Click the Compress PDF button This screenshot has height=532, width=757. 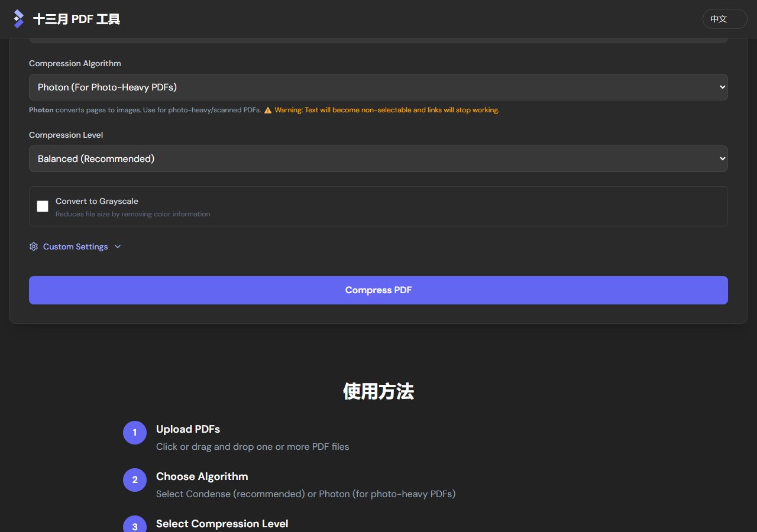click(378, 290)
